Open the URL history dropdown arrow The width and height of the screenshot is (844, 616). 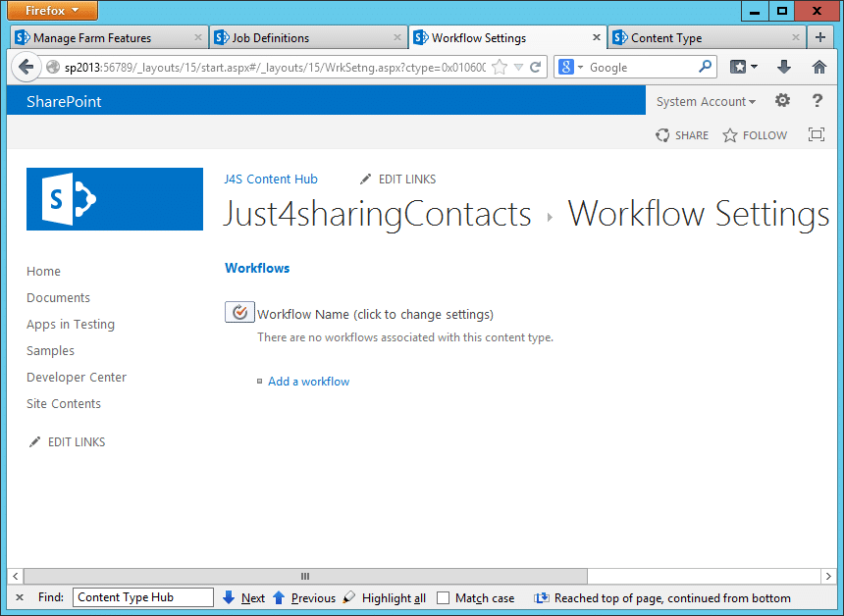[x=518, y=68]
